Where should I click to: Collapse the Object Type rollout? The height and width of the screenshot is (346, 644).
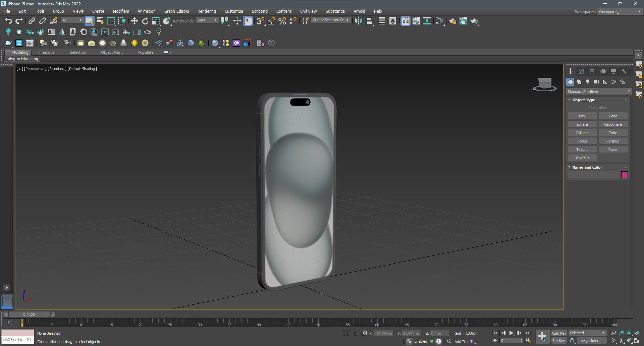coord(584,100)
